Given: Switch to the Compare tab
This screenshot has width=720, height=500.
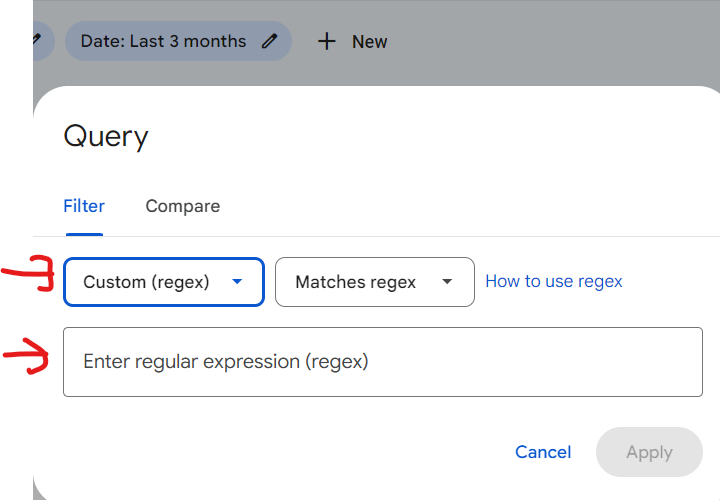Looking at the screenshot, I should tap(183, 206).
